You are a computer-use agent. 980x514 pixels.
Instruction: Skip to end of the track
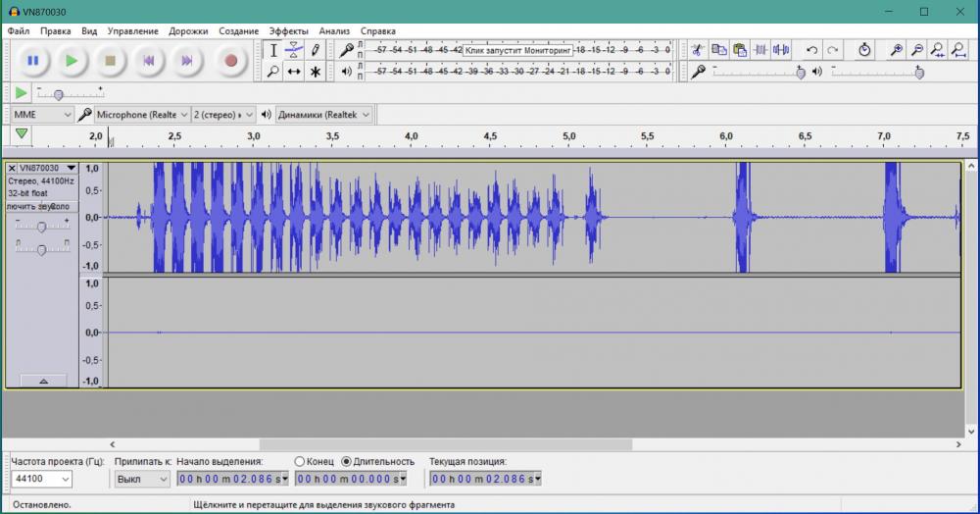tap(187, 61)
